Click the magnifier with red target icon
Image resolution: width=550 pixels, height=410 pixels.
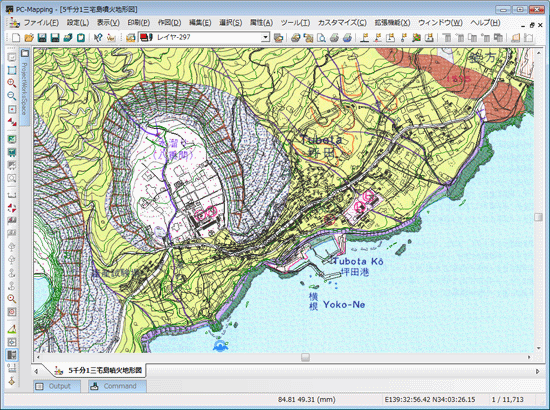12,298
